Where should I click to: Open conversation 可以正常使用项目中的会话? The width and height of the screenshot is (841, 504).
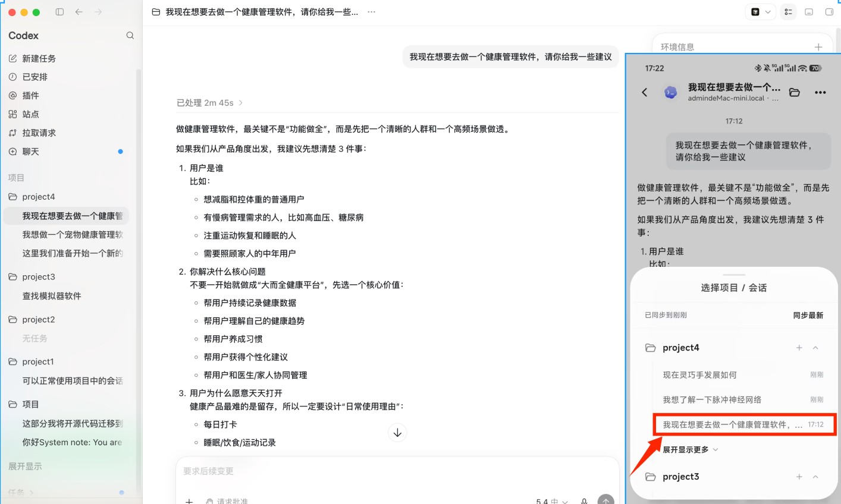(73, 381)
